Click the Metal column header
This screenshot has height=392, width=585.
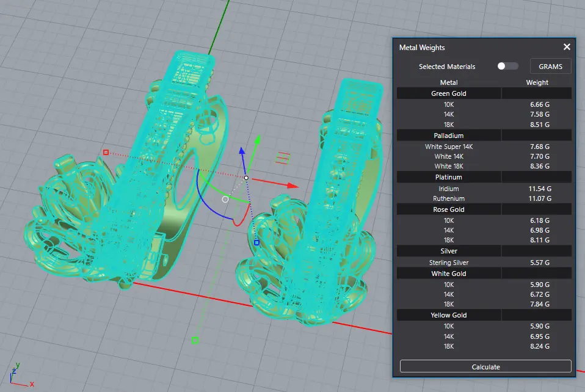coord(448,82)
